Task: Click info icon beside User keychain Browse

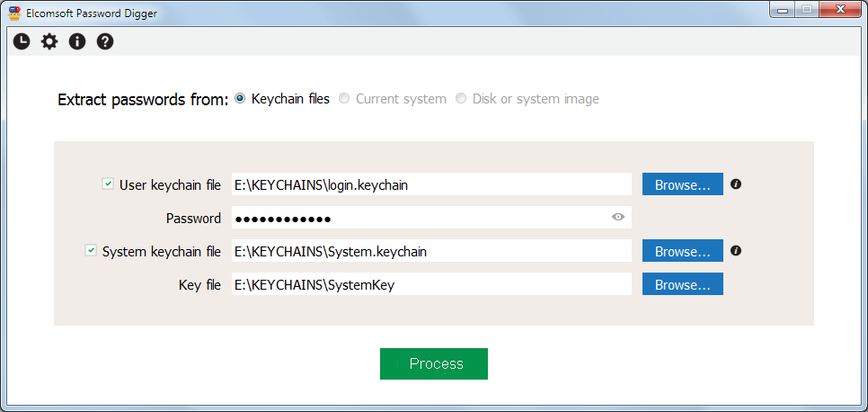Action: point(736,184)
